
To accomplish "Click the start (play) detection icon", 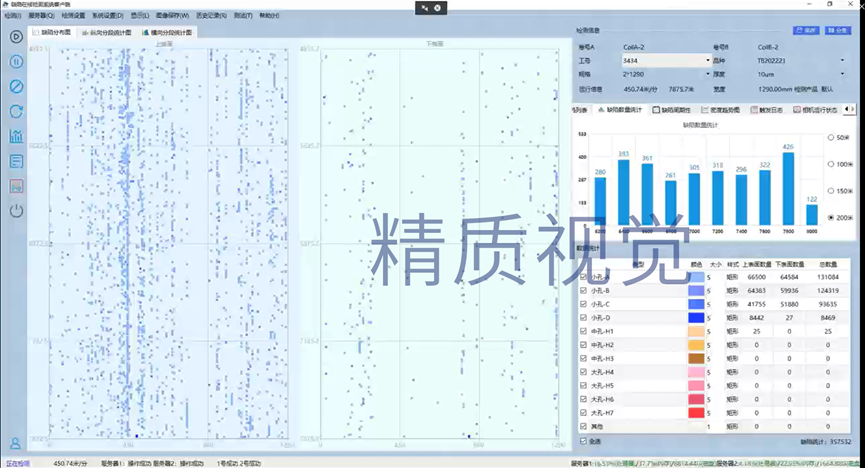I will click(x=16, y=37).
